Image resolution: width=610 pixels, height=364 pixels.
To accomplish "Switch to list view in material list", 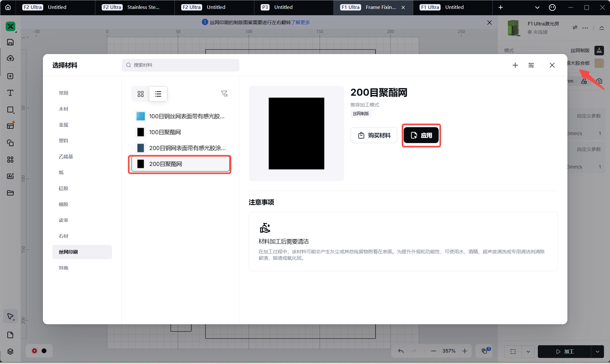I will [x=158, y=94].
